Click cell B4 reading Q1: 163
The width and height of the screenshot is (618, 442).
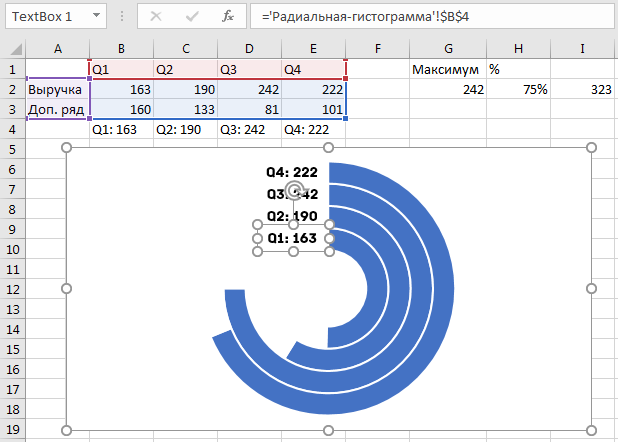(x=121, y=129)
